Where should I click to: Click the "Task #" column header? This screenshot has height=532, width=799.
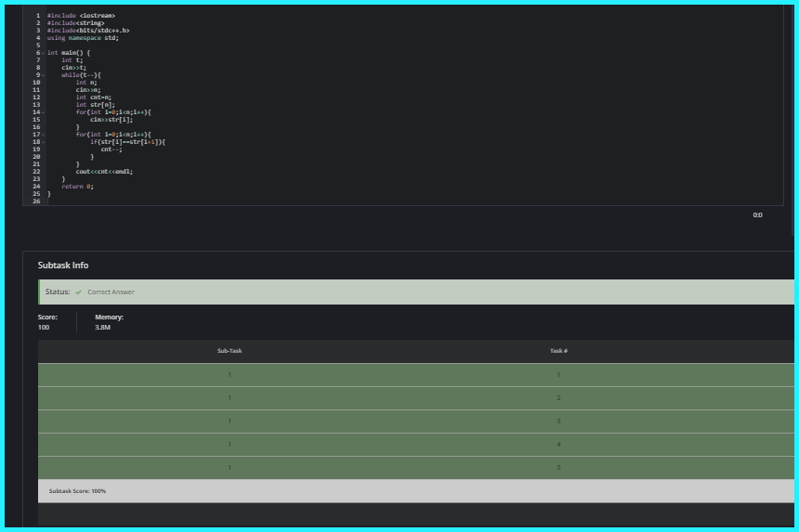point(558,351)
